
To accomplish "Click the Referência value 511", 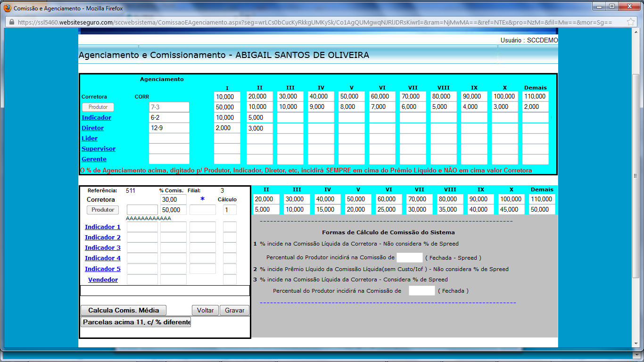I will (x=131, y=191).
